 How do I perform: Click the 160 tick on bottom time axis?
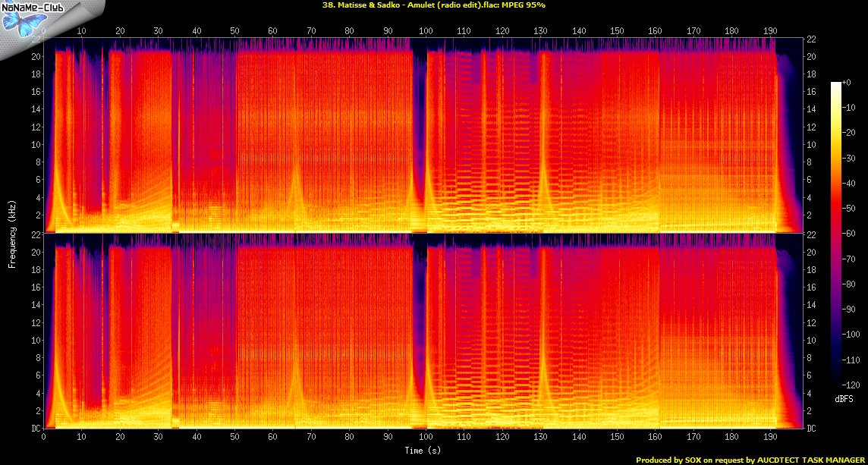click(655, 438)
